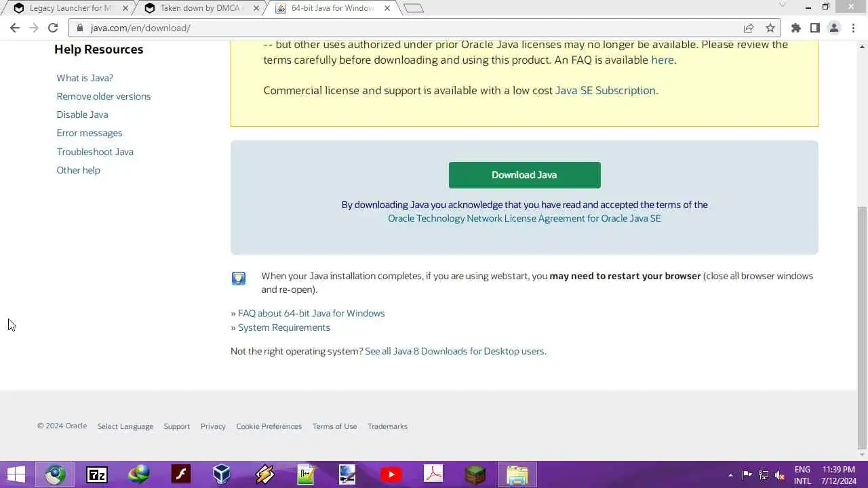Launch 7-Zip from the taskbar
This screenshot has height=488, width=868.
coord(97,474)
